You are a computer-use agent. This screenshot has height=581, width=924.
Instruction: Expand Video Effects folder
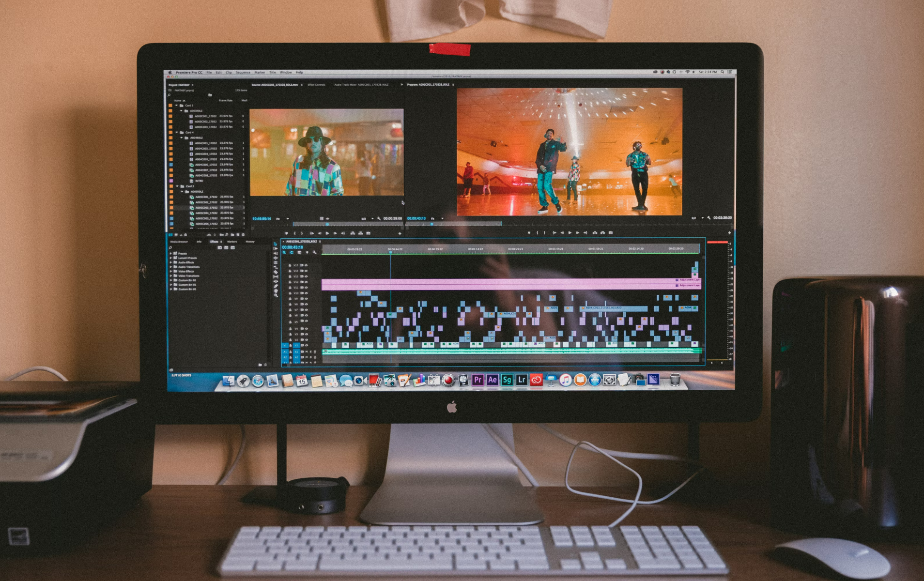tap(171, 272)
